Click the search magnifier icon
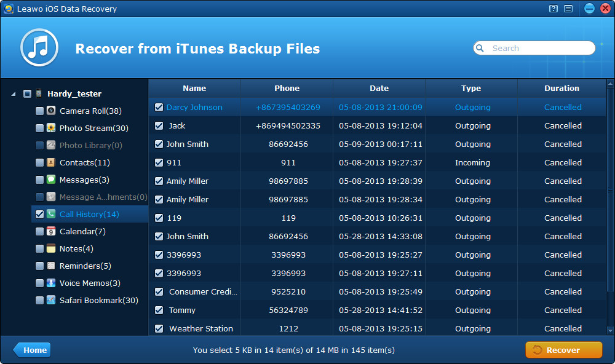The image size is (615, 364). [480, 48]
